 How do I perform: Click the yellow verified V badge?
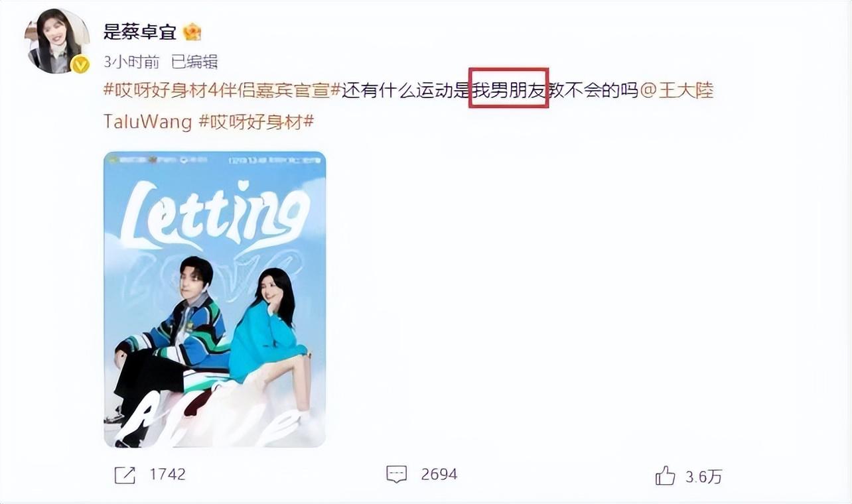(80, 64)
